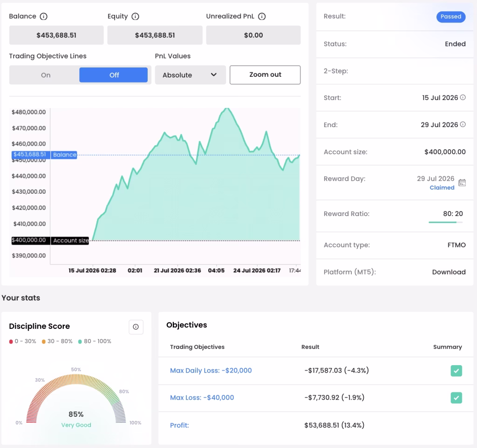Click the Summary column header
Viewport: 477px width, 448px height.
click(x=448, y=347)
